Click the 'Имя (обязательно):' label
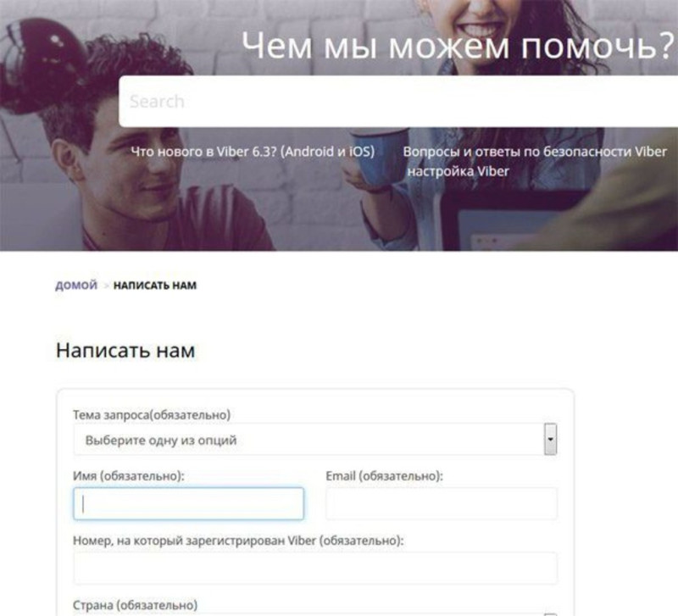This screenshot has width=678, height=616. pyautogui.click(x=129, y=476)
